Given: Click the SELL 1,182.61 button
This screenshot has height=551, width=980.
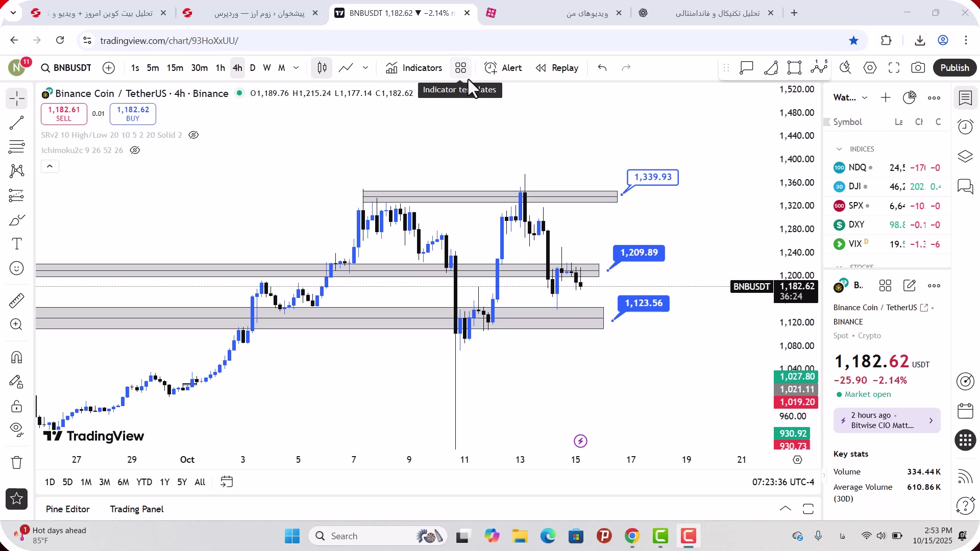Looking at the screenshot, I should tap(64, 114).
